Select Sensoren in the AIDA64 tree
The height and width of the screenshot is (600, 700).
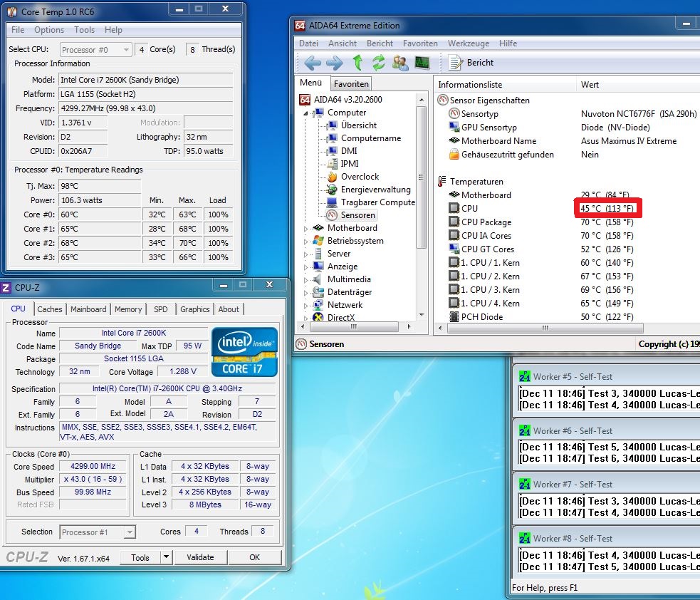pyautogui.click(x=357, y=215)
